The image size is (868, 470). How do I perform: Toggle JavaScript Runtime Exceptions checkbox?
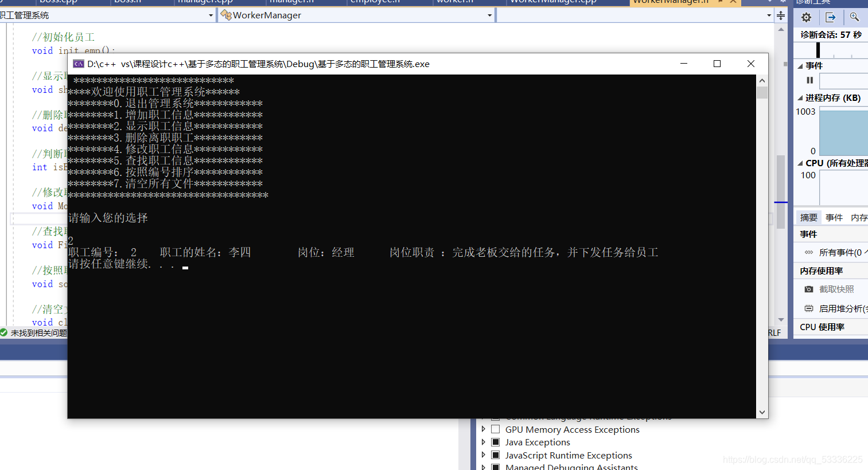(x=495, y=455)
